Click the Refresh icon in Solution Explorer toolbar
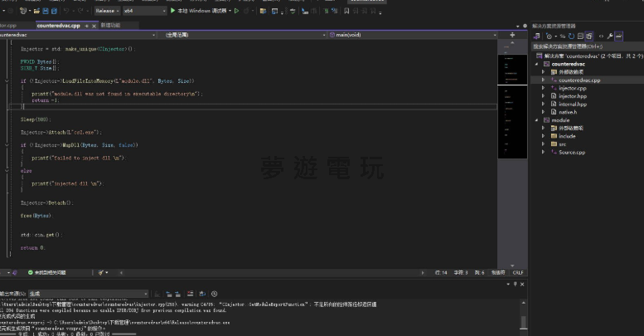 571,37
